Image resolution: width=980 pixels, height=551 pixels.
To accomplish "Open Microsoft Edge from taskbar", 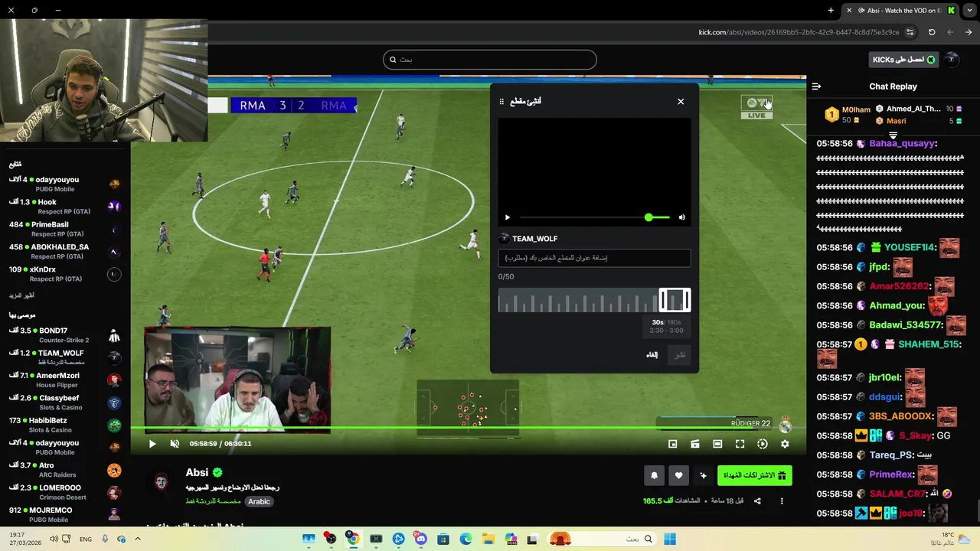I will pyautogui.click(x=465, y=540).
